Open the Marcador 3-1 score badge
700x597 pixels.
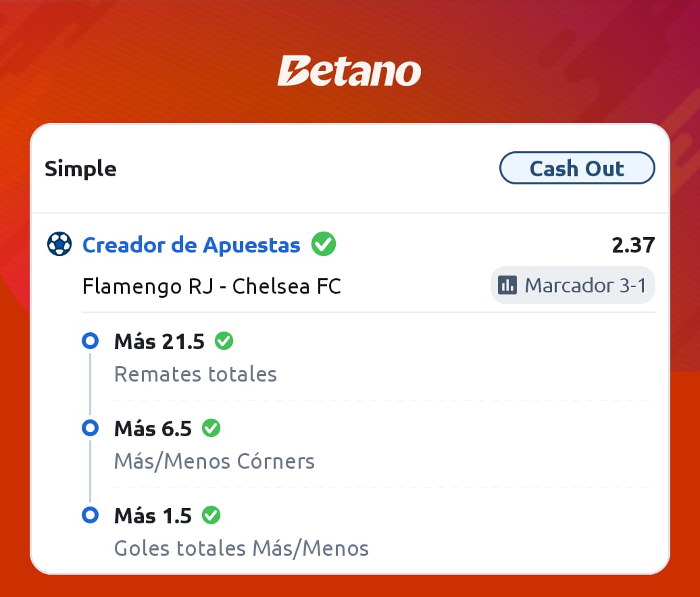click(573, 285)
